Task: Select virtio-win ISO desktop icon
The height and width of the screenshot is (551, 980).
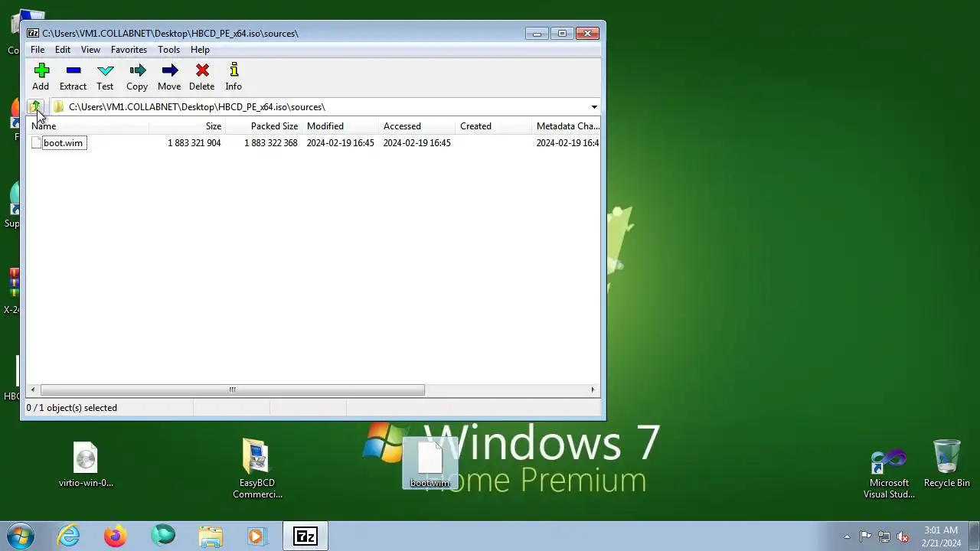Action: tap(86, 465)
